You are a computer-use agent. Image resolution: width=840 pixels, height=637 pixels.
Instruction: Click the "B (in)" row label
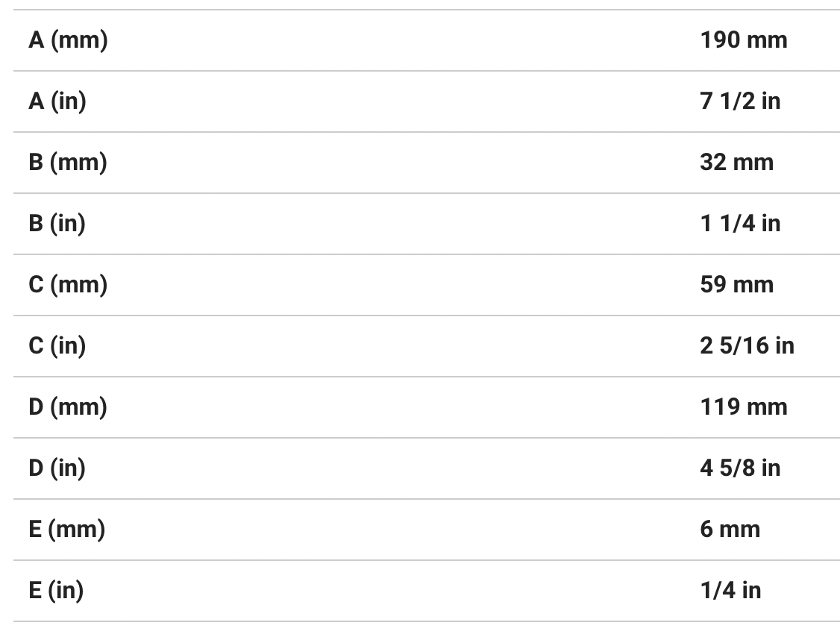coord(57,224)
